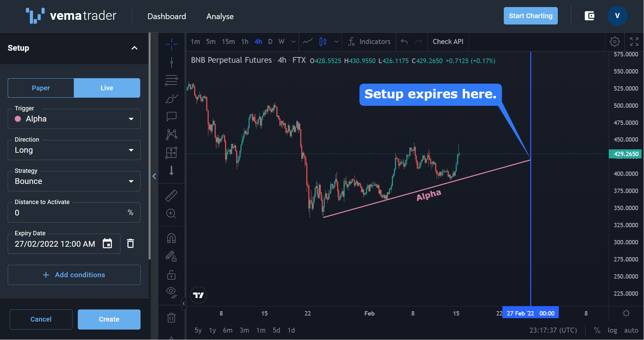Select the 1h timeframe
This screenshot has width=644, height=340.
(x=245, y=42)
